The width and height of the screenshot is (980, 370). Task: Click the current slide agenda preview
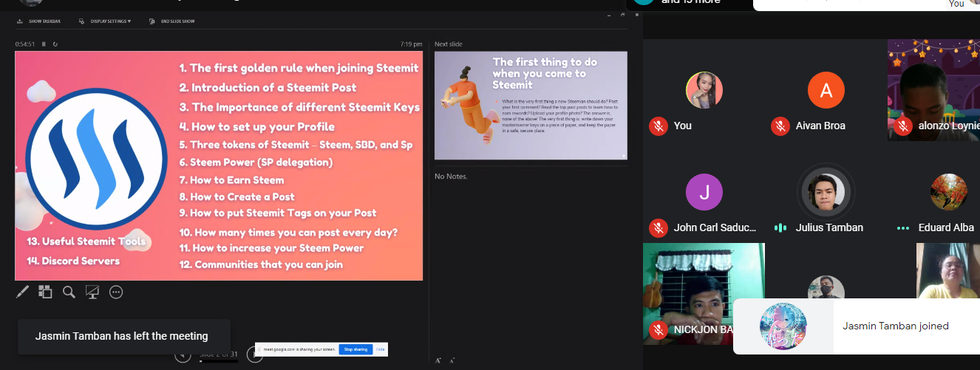tap(219, 165)
